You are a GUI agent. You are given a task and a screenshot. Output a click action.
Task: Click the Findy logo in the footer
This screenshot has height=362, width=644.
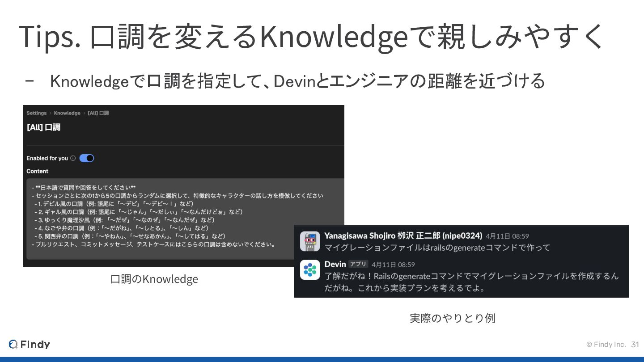30,344
